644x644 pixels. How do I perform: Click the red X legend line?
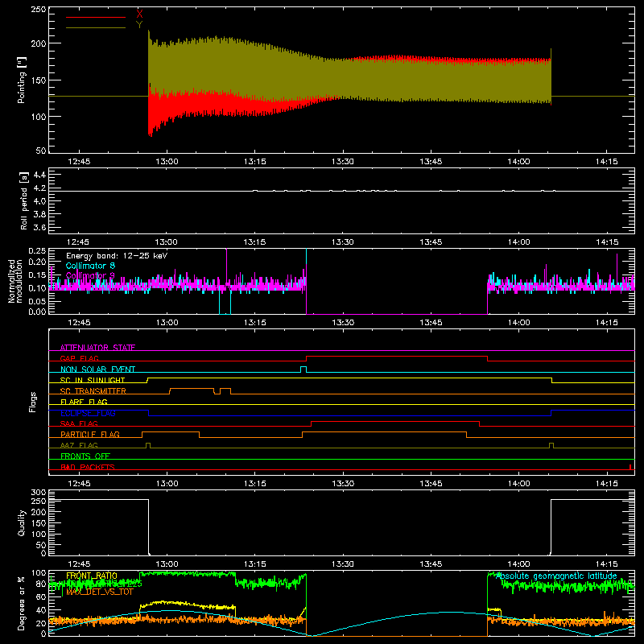[96, 17]
